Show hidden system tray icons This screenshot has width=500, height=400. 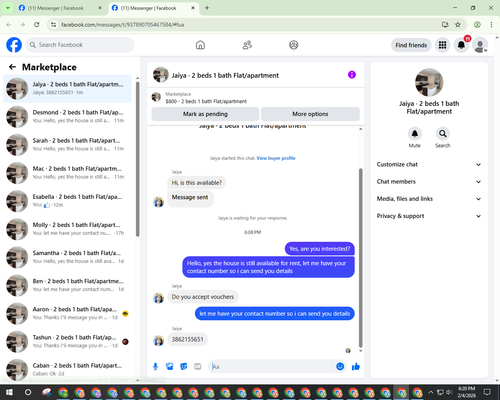tap(431, 392)
